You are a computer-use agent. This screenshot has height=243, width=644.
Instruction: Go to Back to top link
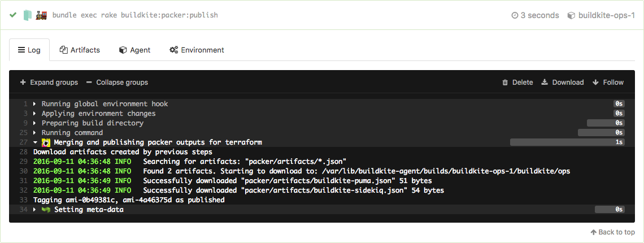[x=612, y=232]
